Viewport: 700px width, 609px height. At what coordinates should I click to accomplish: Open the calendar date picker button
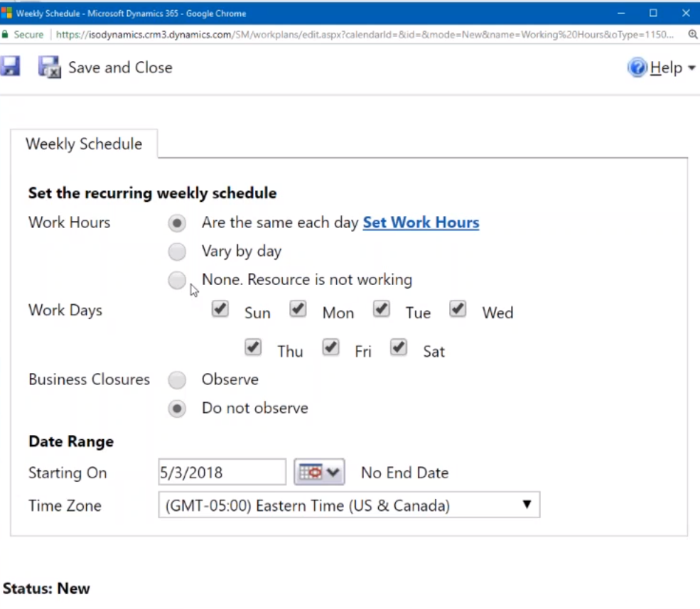(319, 472)
